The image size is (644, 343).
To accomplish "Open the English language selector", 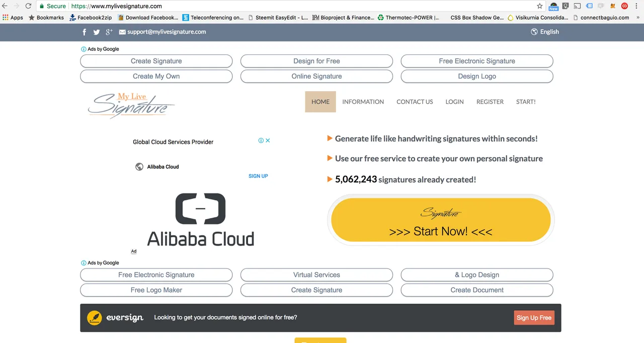I will [x=549, y=32].
